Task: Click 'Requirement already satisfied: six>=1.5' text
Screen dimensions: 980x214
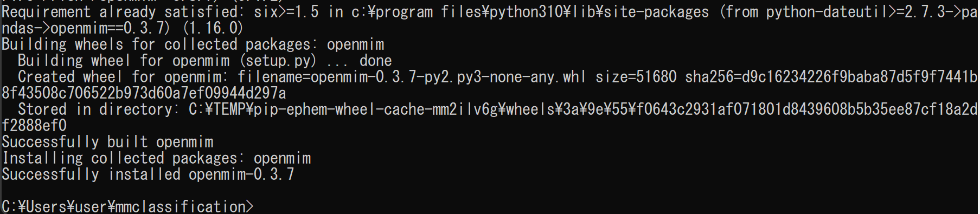Action: (160, 12)
